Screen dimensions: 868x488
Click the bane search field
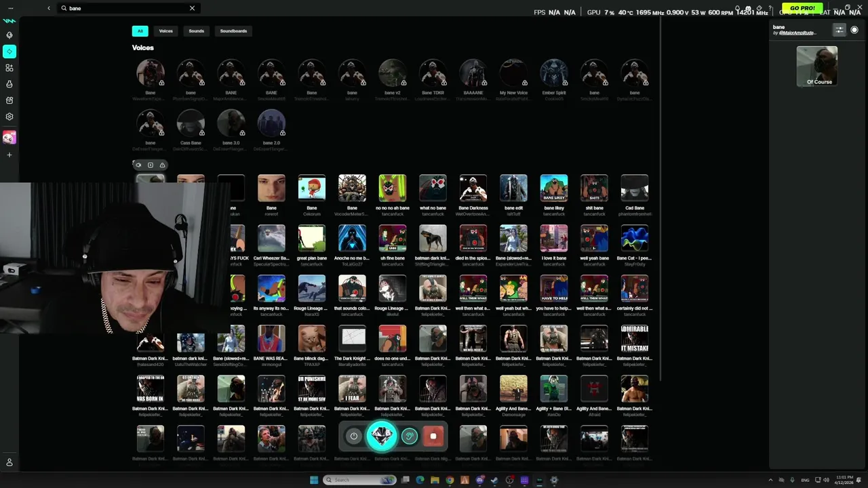pyautogui.click(x=129, y=8)
